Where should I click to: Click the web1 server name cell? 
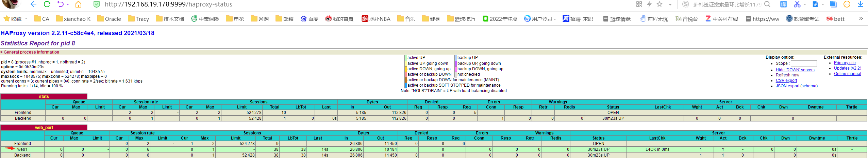(x=22, y=149)
